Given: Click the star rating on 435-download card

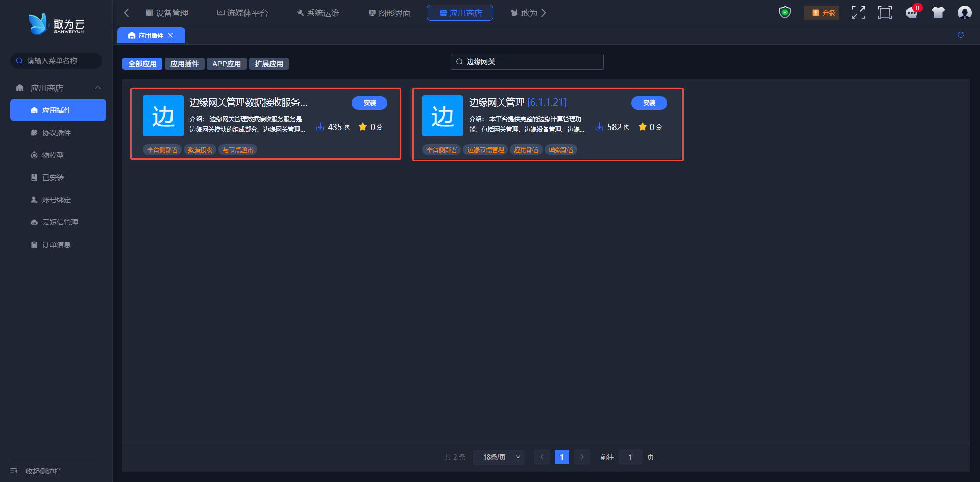Looking at the screenshot, I should pos(363,126).
